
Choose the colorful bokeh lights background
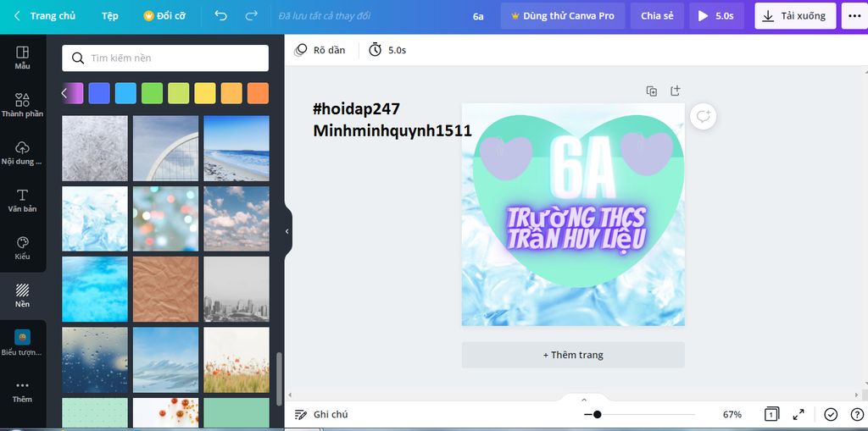tap(165, 218)
